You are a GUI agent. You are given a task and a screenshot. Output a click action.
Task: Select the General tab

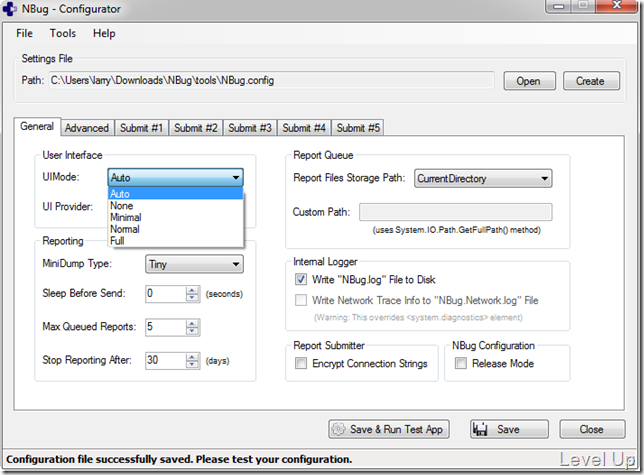[x=37, y=126]
